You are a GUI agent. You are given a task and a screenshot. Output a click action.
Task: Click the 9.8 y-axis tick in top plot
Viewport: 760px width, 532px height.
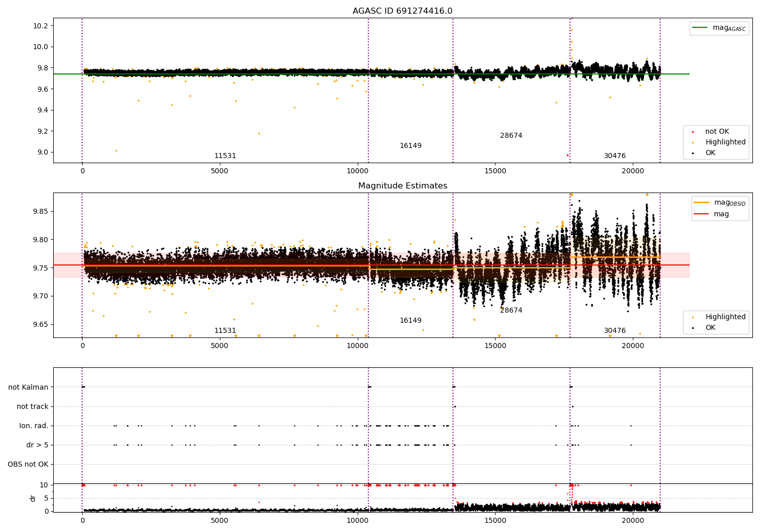[x=42, y=68]
